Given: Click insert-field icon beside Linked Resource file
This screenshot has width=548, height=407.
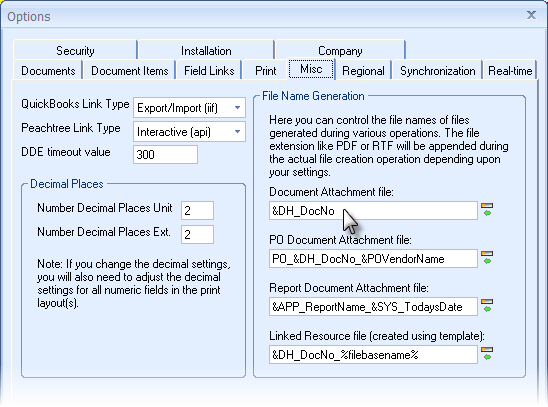Looking at the screenshot, I should (487, 354).
